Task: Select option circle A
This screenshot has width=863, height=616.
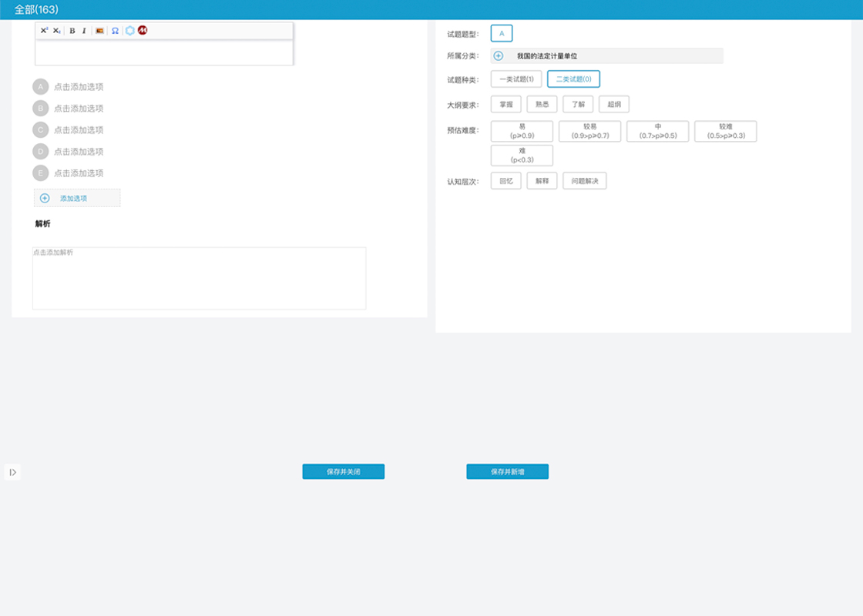Action: 41,87
